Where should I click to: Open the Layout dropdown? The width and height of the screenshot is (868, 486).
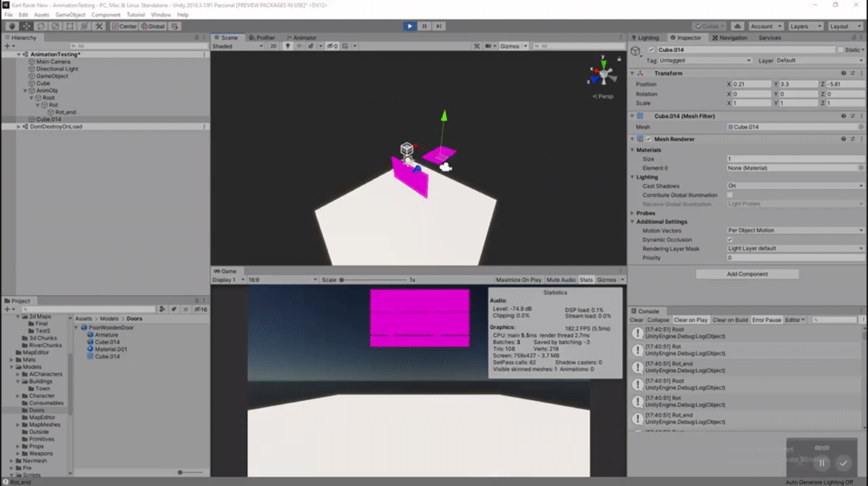pyautogui.click(x=845, y=26)
